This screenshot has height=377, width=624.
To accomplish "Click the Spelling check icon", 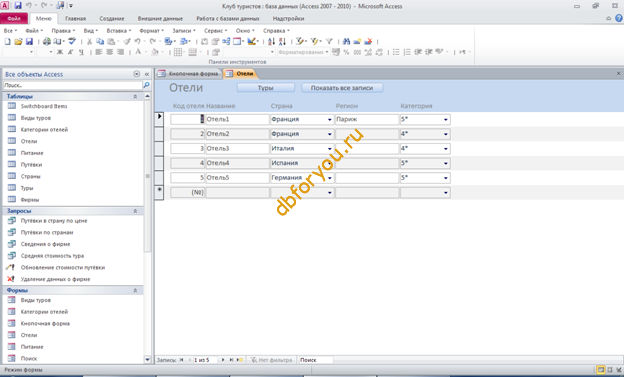I will tap(72, 41).
